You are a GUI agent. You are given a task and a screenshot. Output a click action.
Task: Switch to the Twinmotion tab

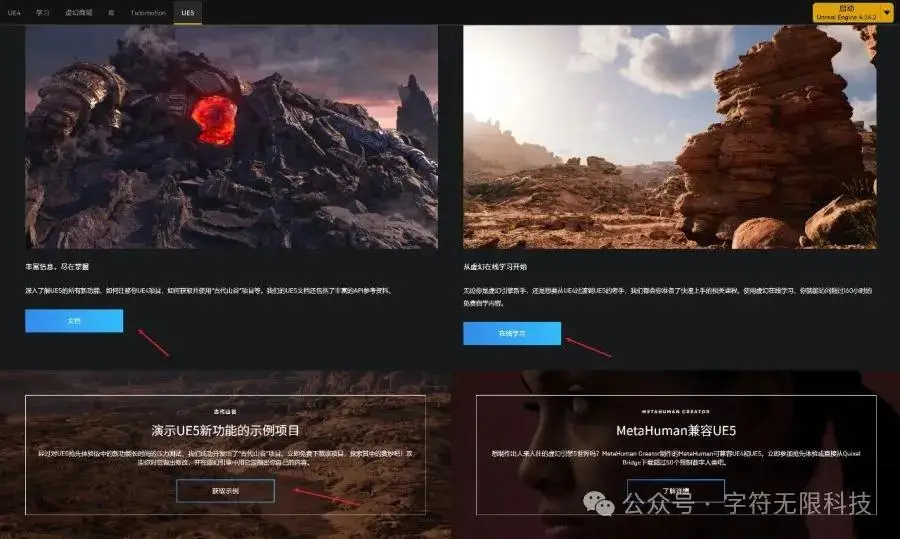(148, 13)
